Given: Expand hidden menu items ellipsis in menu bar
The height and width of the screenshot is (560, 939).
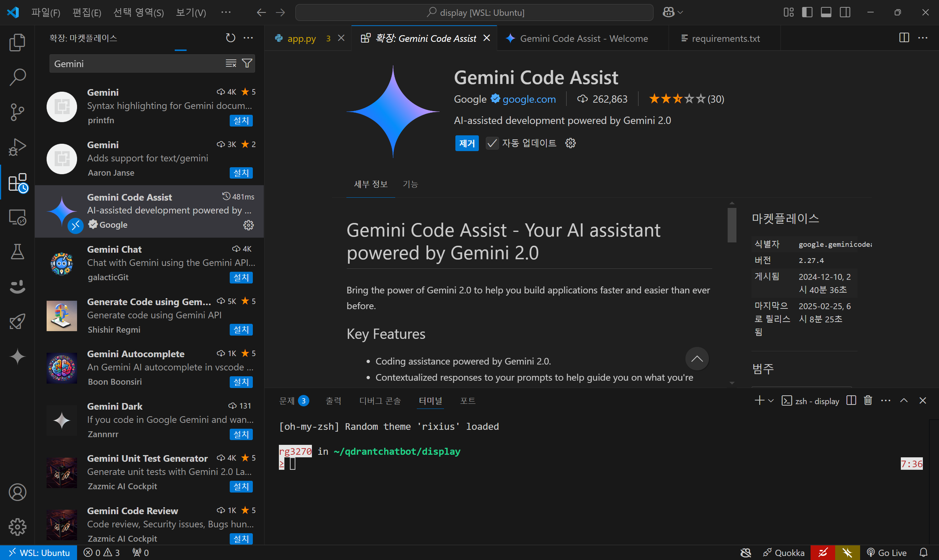Looking at the screenshot, I should point(226,12).
